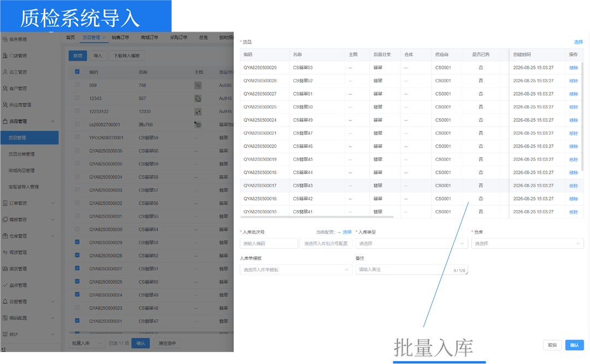Click the 门店管理 building icon
This screenshot has height=364, width=590.
click(x=5, y=56)
